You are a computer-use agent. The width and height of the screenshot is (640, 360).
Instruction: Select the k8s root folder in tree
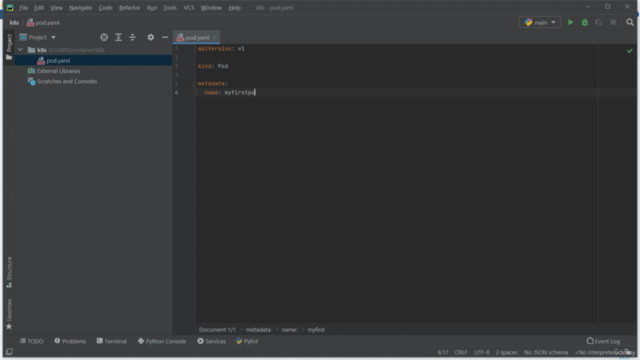pos(93,50)
